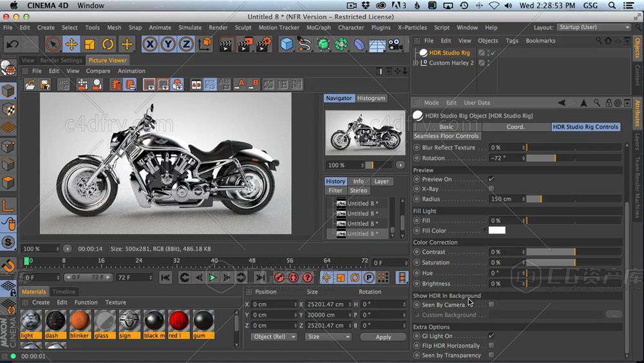Click Set as A icon
Image resolution: width=644 pixels, height=363 pixels.
click(239, 84)
